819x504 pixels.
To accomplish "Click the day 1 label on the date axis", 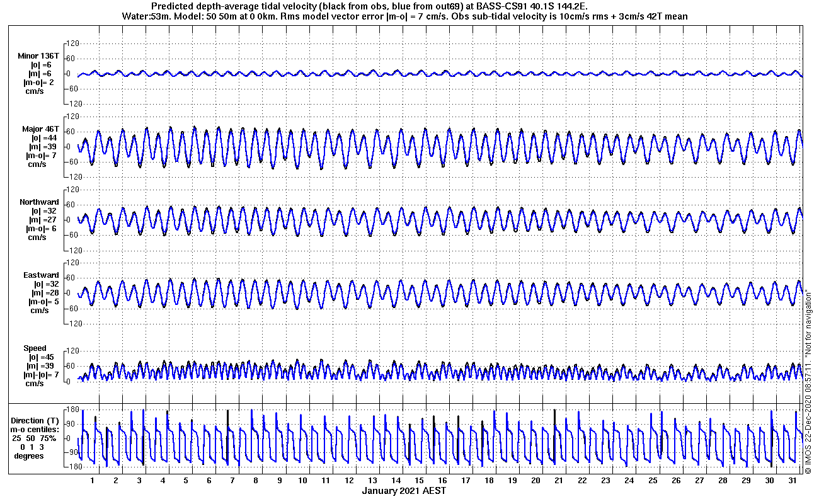I will 93,481.
